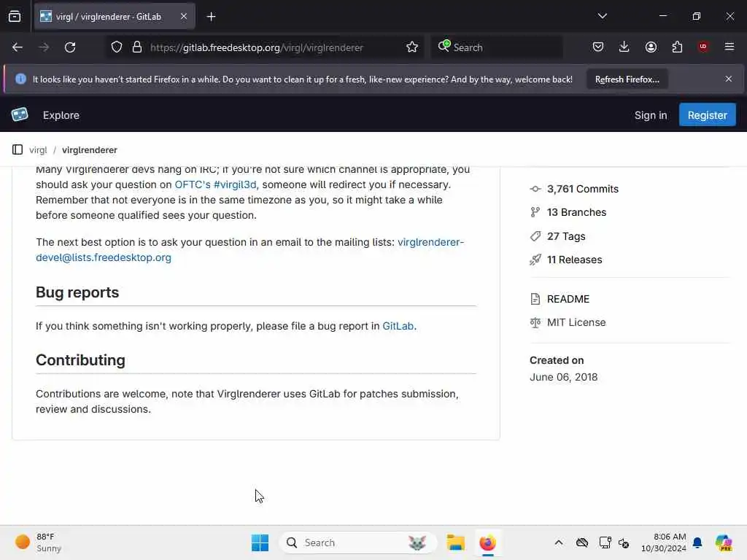The height and width of the screenshot is (560, 747).
Task: Open Firefox View icon in tab strip
Action: point(15,16)
